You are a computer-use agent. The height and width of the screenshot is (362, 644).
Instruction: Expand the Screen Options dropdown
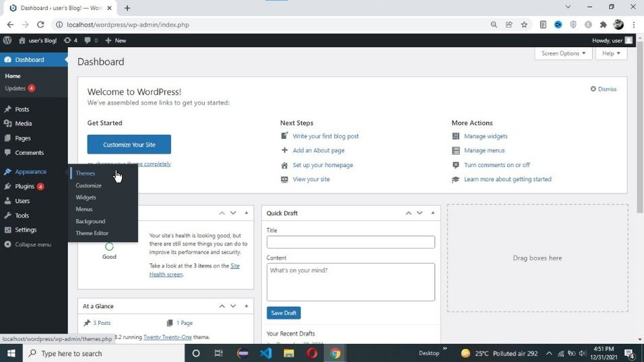tap(563, 53)
